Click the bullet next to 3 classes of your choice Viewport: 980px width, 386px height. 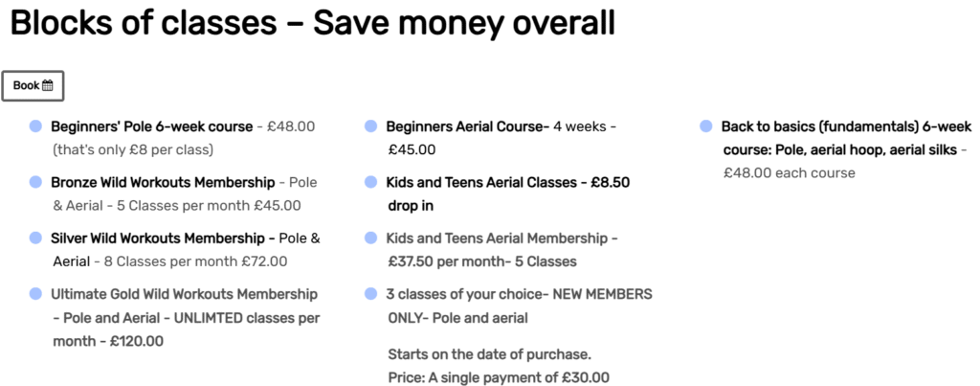[x=370, y=293]
